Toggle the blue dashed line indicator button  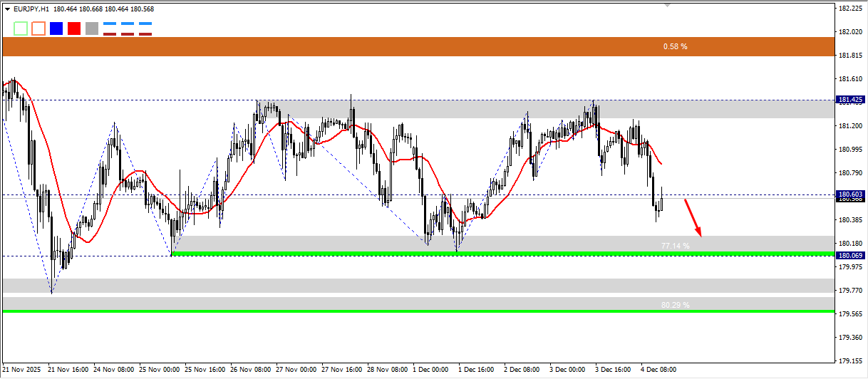point(128,24)
